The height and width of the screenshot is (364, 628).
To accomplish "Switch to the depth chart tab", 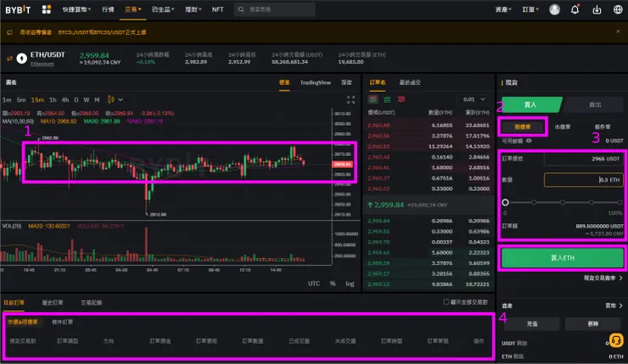I will coord(346,82).
